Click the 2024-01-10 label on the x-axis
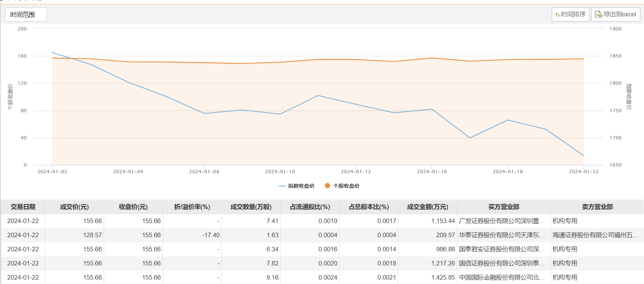Image resolution: width=644 pixels, height=284 pixels. pyautogui.click(x=280, y=172)
